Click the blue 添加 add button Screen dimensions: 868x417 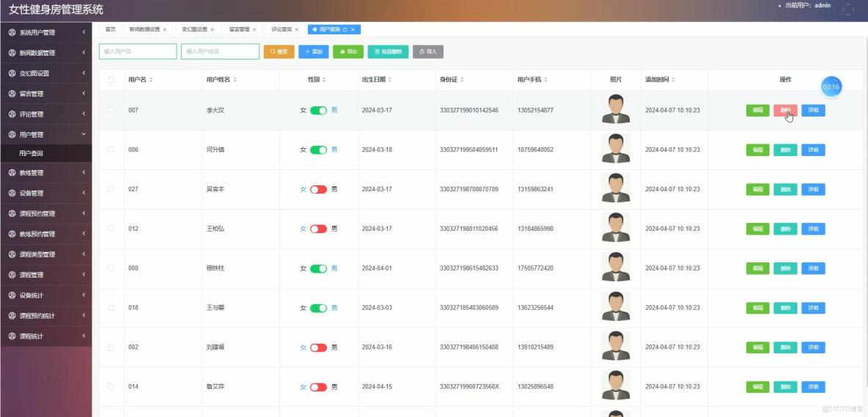[x=314, y=51]
